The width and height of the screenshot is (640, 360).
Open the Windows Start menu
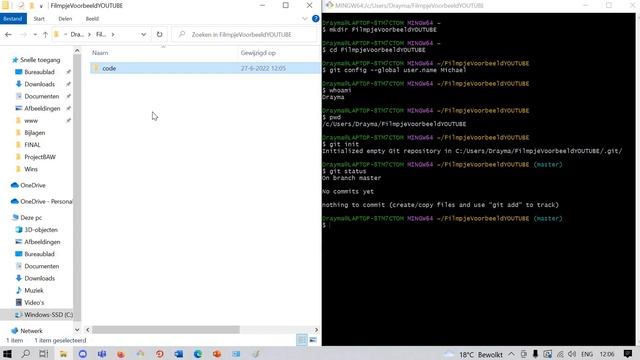[7, 354]
